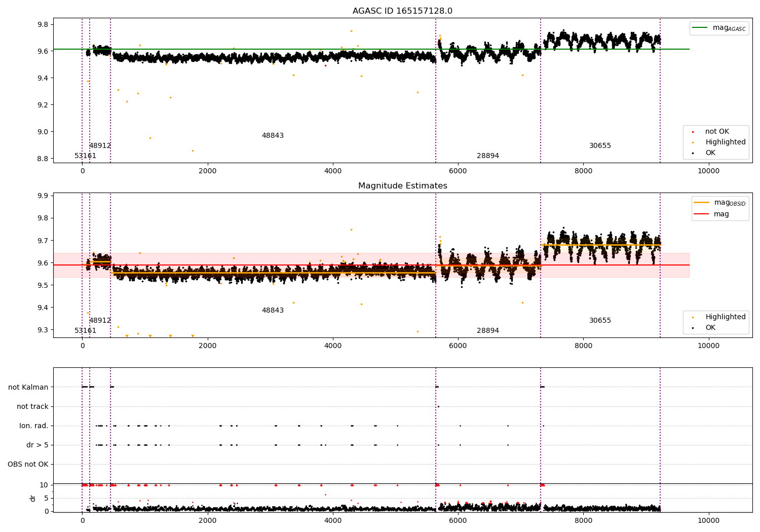Click the "OBS not OK" row label
This screenshot has height=532, width=760.
(x=28, y=464)
